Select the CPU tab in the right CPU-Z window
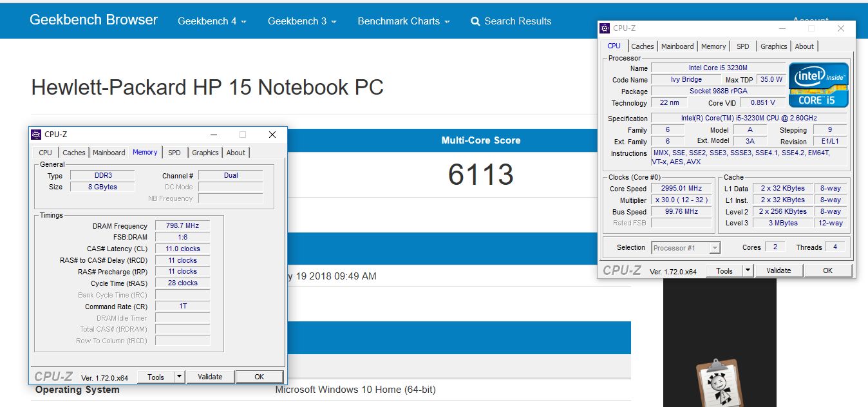Screen dimensions: 868x407 [x=614, y=46]
